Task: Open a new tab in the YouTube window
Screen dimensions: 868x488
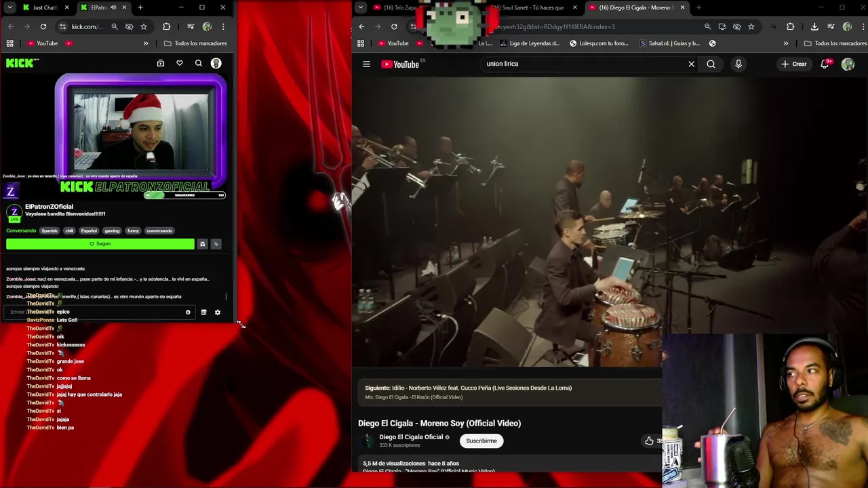Action: [x=698, y=7]
